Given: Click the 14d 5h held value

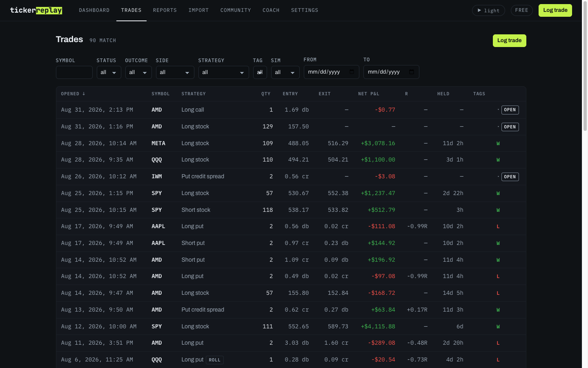Looking at the screenshot, I should point(453,293).
